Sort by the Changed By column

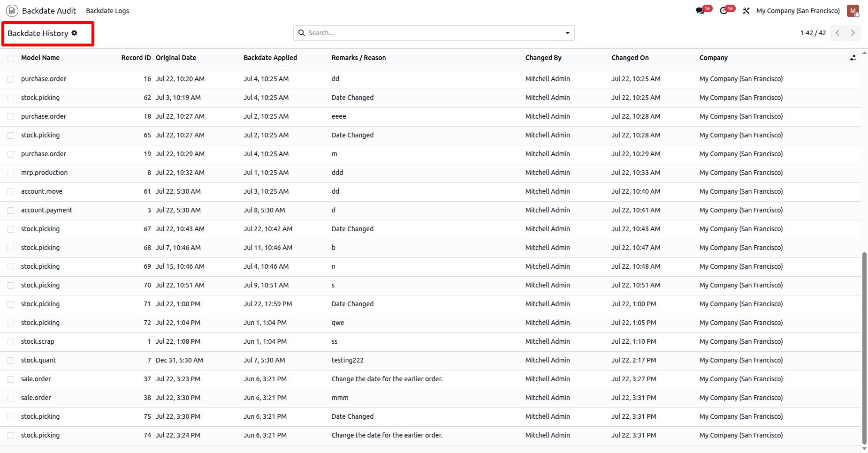543,58
